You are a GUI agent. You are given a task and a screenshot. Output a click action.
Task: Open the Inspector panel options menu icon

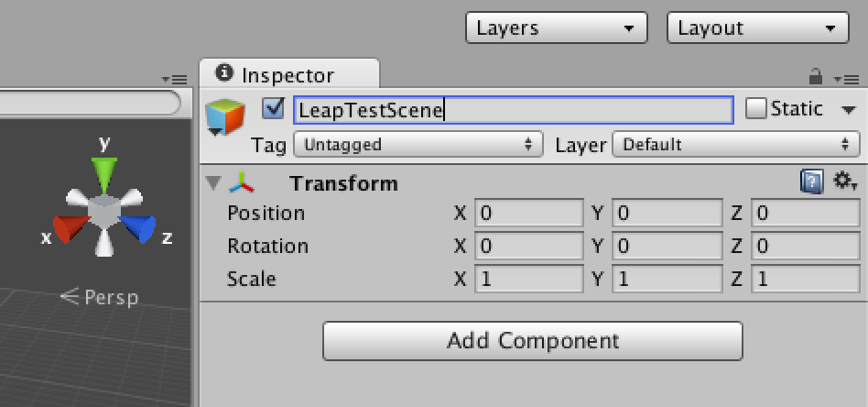[846, 80]
